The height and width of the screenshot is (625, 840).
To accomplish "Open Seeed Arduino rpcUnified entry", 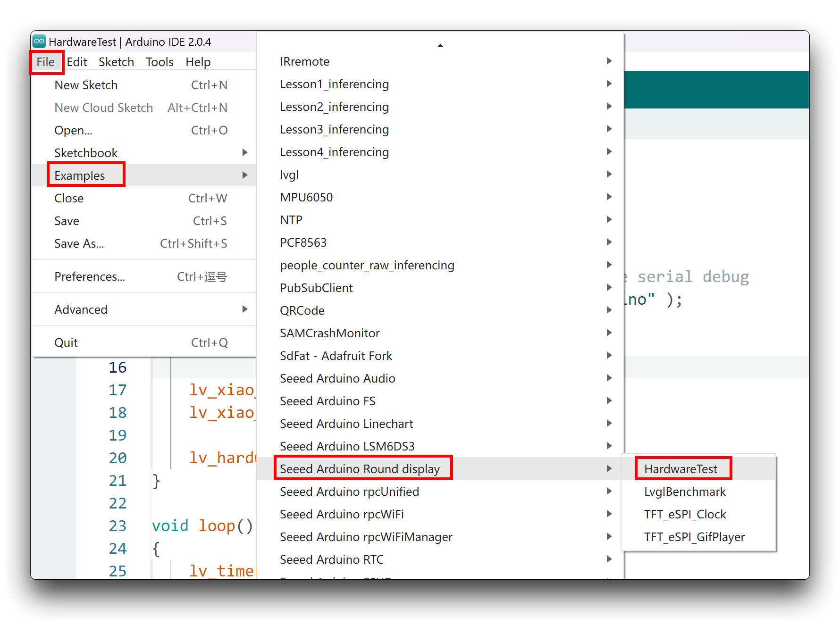I will (x=440, y=492).
